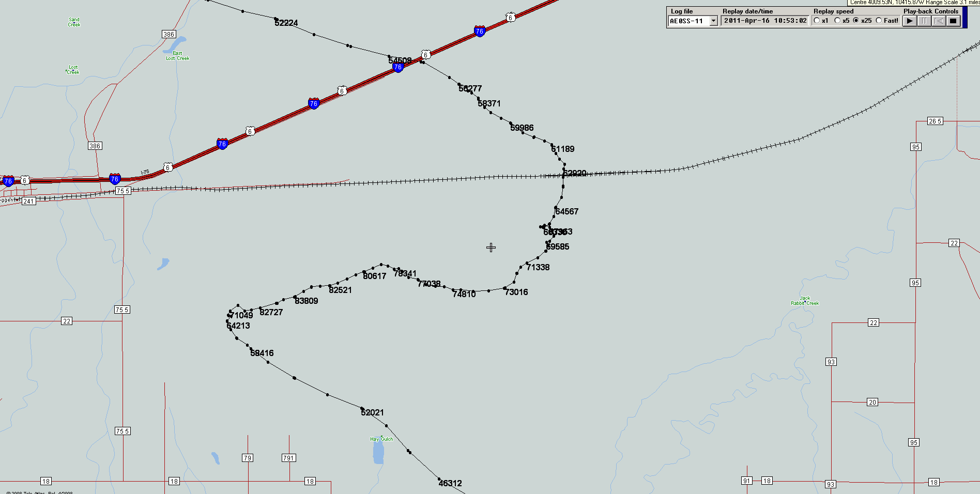Rewind replay to the start
Screen dimensions: 980x494
939,21
